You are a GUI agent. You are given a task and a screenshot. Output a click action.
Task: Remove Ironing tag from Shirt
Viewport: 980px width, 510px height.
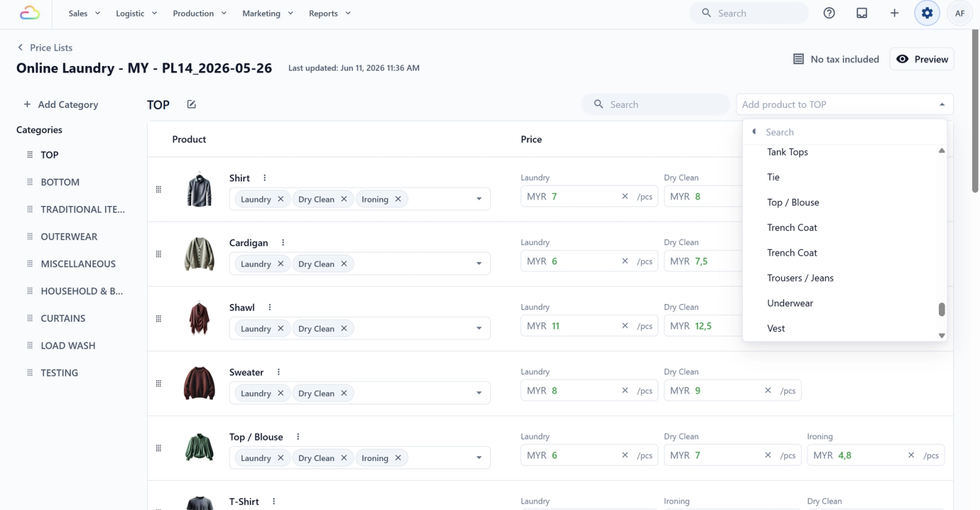(x=398, y=199)
